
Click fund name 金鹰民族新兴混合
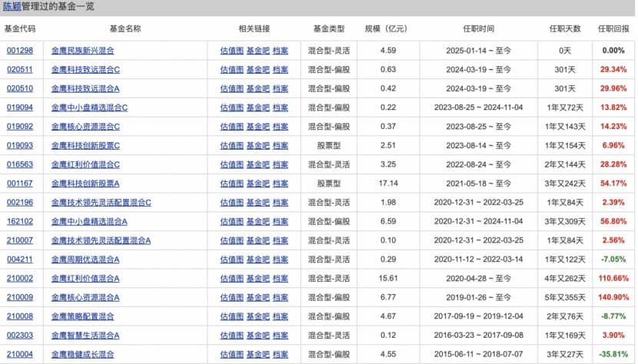click(83, 51)
